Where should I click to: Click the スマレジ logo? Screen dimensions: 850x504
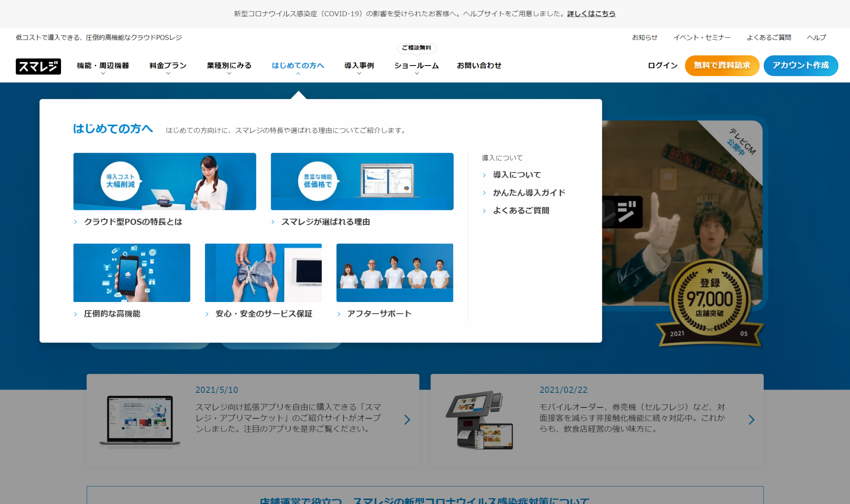click(38, 66)
